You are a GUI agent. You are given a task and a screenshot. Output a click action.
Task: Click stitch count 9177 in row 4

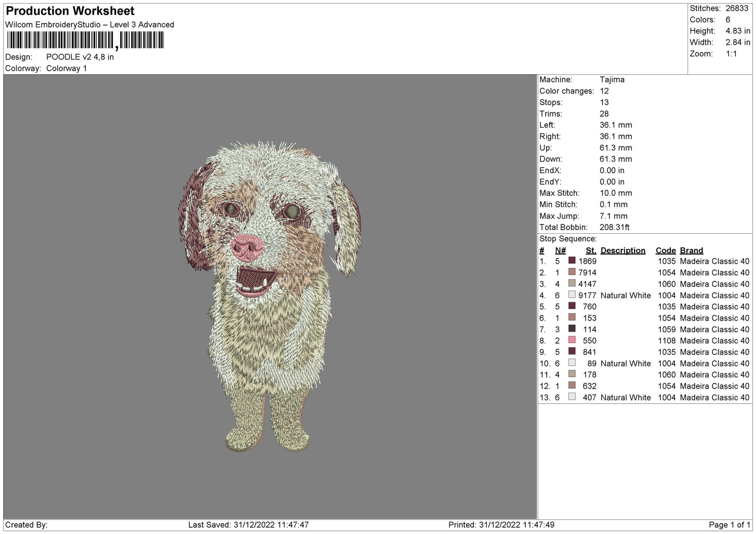pyautogui.click(x=588, y=295)
